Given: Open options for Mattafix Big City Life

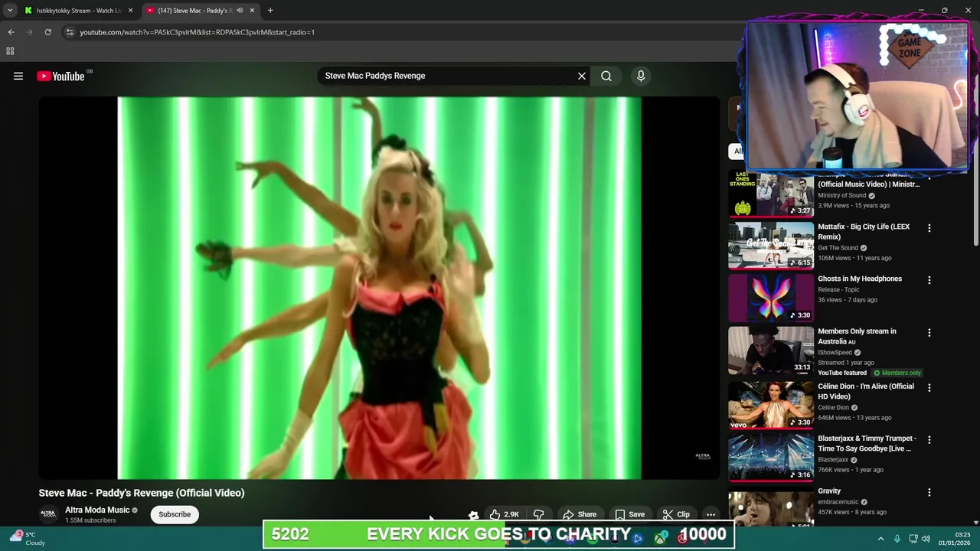Looking at the screenshot, I should coord(929,228).
